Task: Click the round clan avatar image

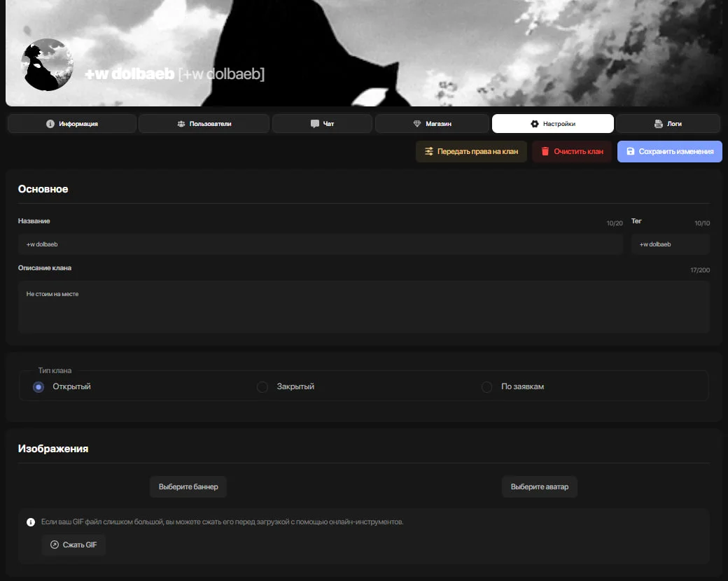Action: coord(47,64)
